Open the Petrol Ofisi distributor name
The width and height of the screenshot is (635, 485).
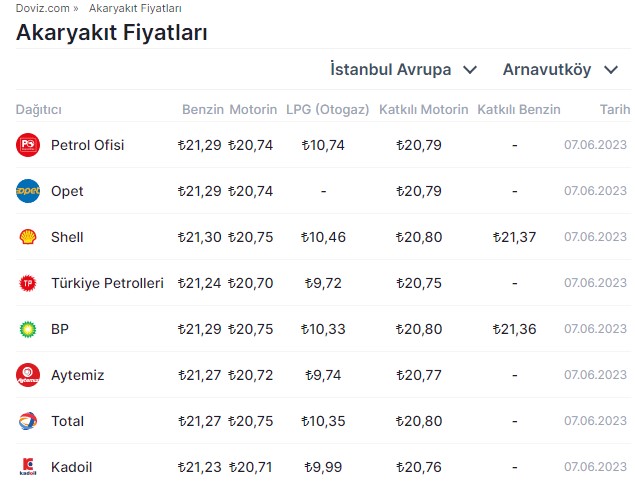coord(87,145)
